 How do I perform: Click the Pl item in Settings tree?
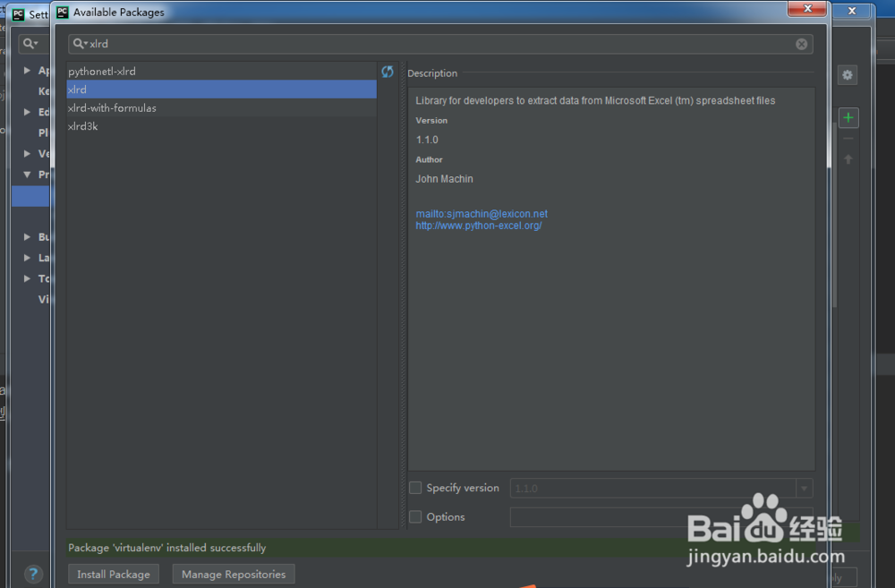43,132
